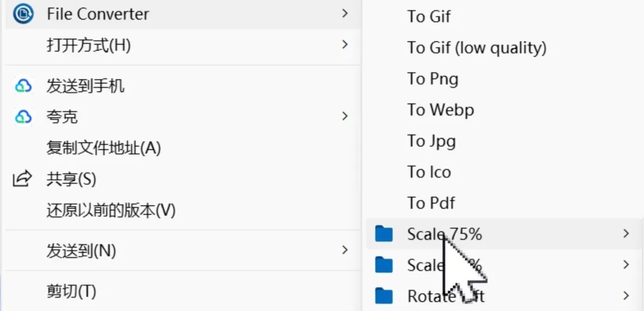Image resolution: width=644 pixels, height=311 pixels.
Task: Choose the To Ico option
Action: 429,172
